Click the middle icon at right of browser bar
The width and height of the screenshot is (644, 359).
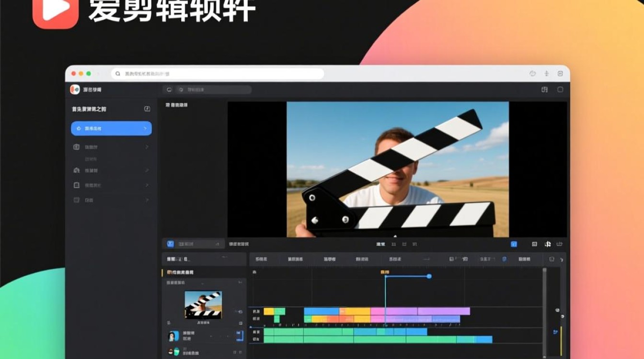(546, 74)
